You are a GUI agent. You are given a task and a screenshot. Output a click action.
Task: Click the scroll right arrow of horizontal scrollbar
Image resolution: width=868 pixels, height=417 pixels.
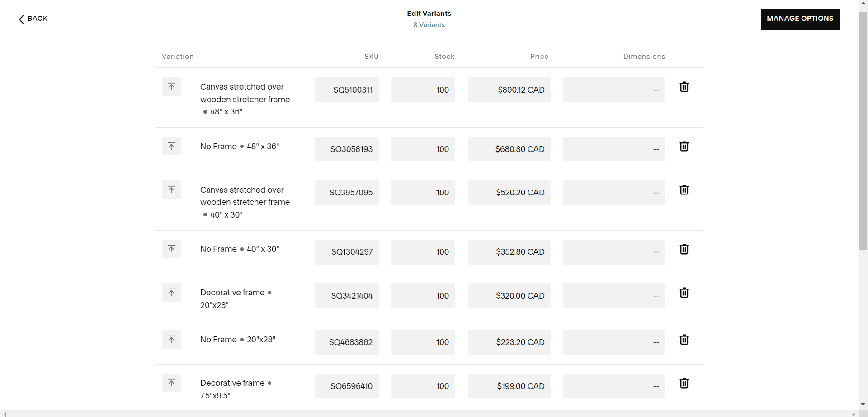(x=854, y=414)
